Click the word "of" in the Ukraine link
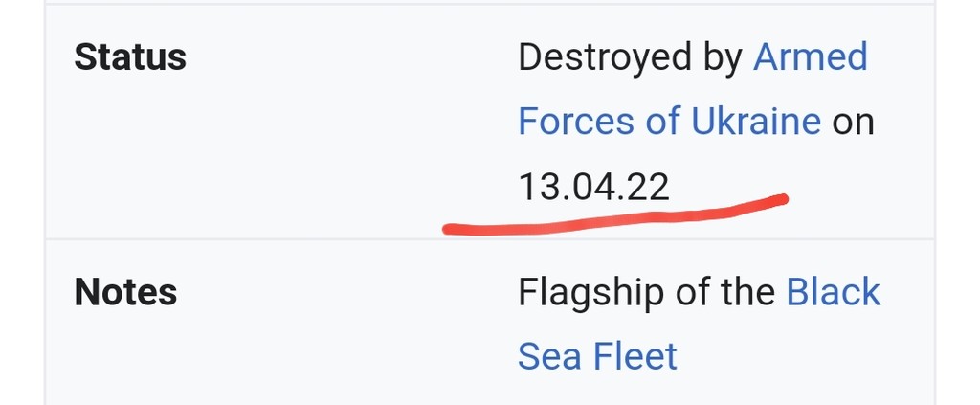980x405 pixels. [657, 122]
